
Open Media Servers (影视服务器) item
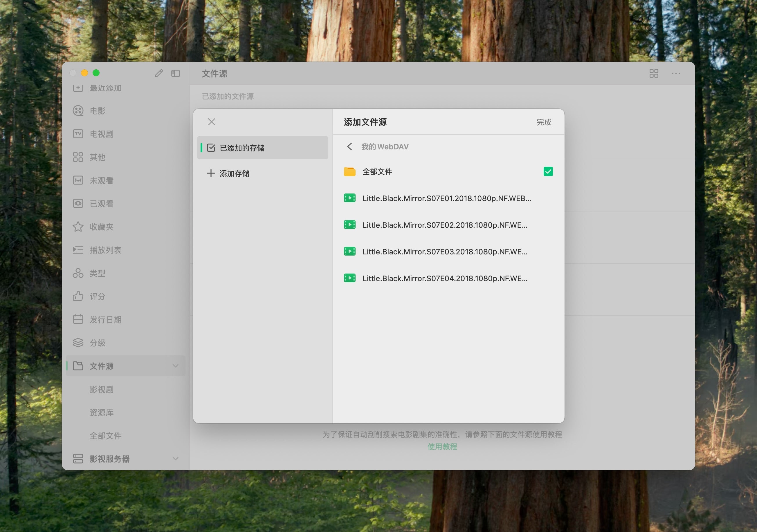click(x=125, y=459)
